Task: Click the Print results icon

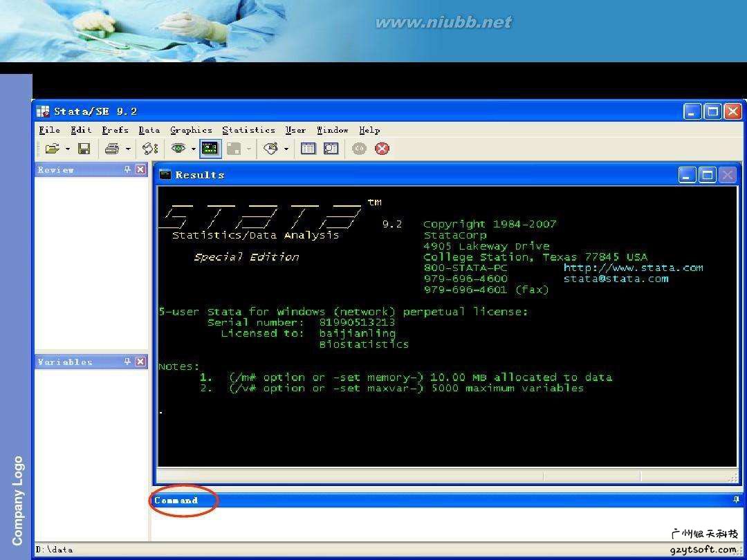Action: pos(112,149)
